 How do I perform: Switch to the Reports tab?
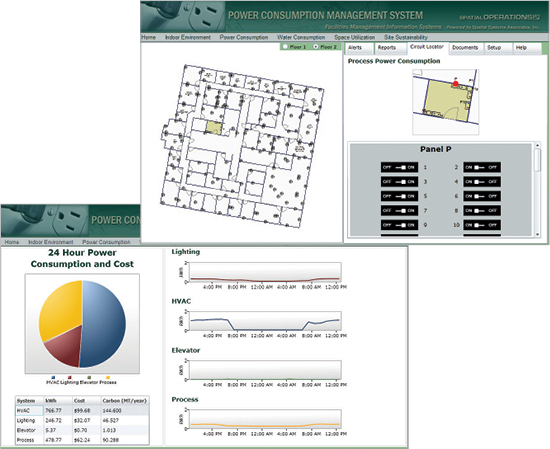pos(390,48)
